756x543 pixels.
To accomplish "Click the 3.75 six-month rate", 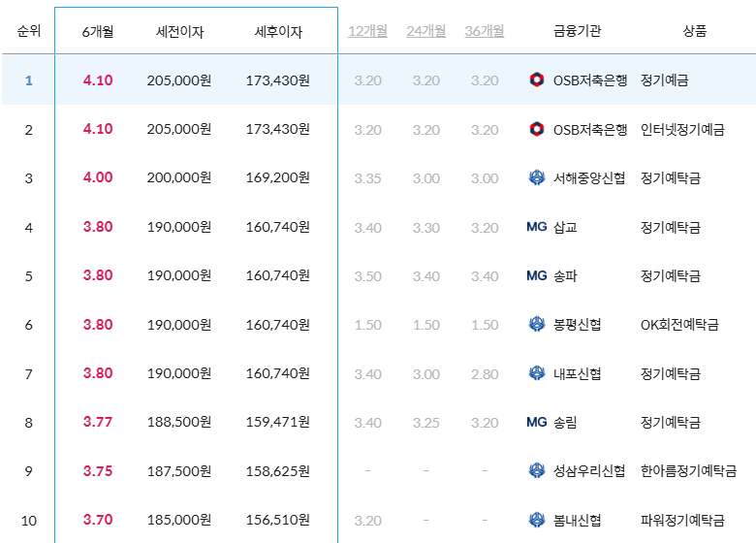I will [98, 470].
